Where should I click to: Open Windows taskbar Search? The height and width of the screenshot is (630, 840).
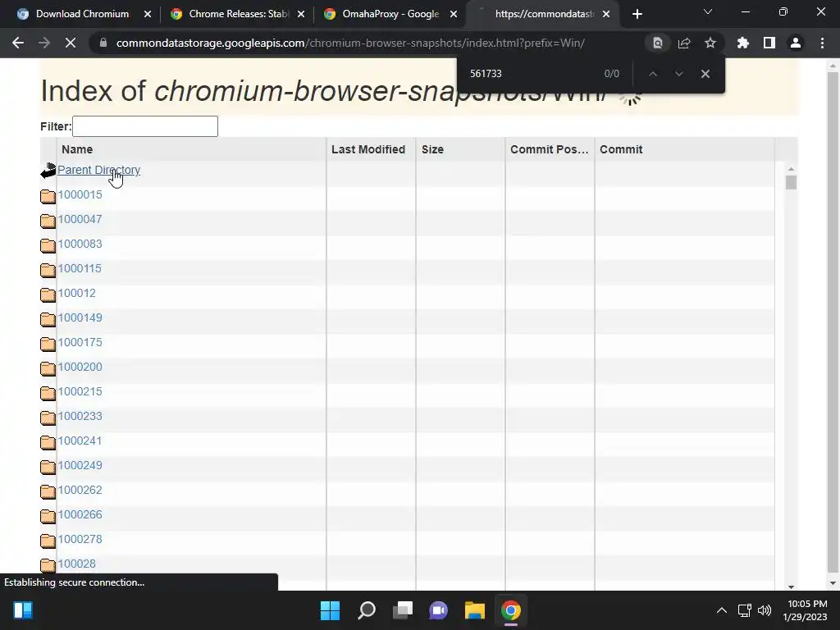point(367,610)
